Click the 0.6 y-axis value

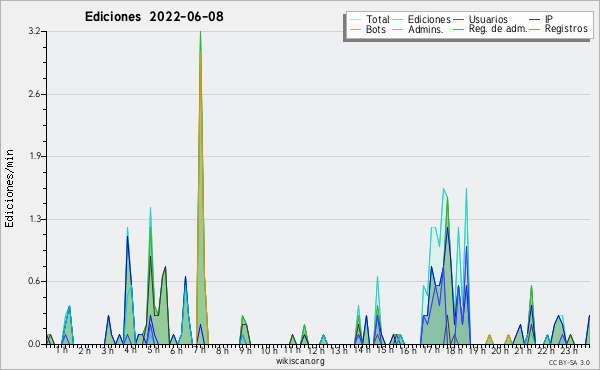[34, 281]
